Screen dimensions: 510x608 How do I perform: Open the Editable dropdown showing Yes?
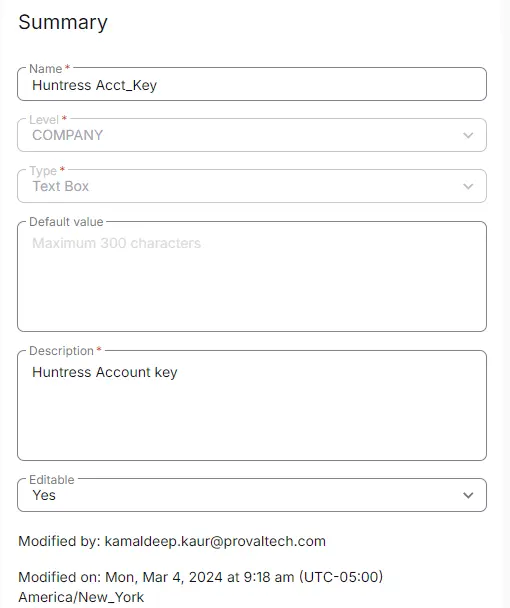[x=252, y=495]
